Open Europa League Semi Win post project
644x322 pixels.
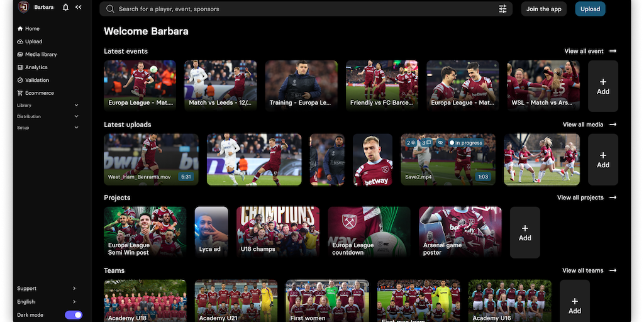click(145, 233)
